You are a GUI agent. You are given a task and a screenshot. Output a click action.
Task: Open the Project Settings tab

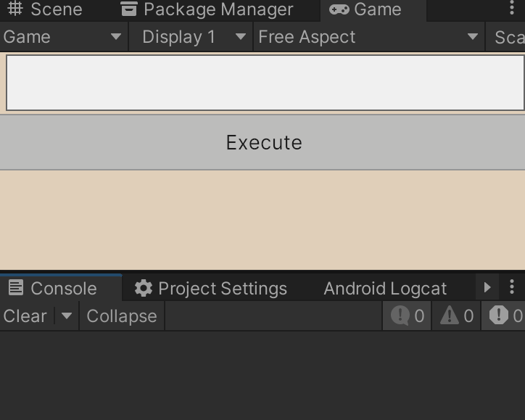pos(211,288)
